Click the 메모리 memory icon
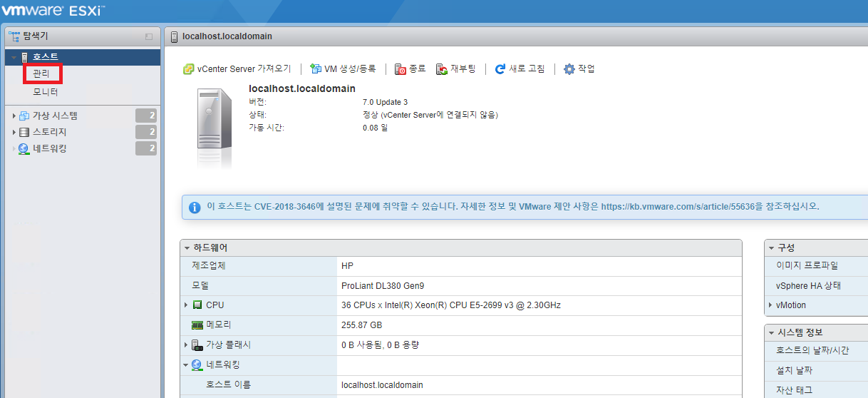 [x=197, y=325]
